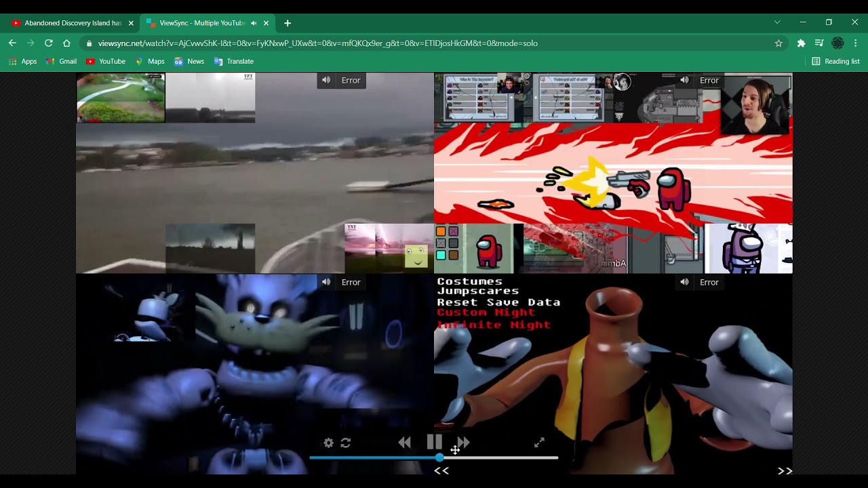
Task: View site information via the padlock icon
Action: [x=90, y=43]
